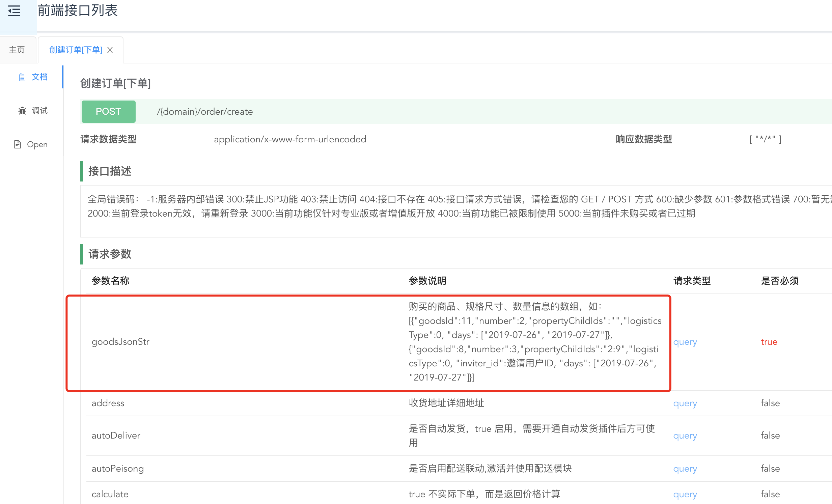Select the autoPeisong parameter row
The image size is (832, 504).
point(117,469)
